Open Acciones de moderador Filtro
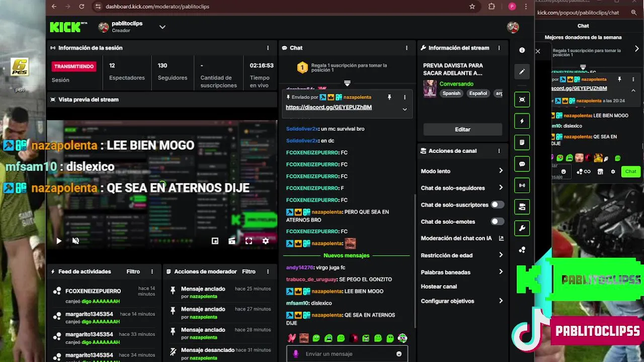The height and width of the screenshot is (362, 644). (249, 271)
